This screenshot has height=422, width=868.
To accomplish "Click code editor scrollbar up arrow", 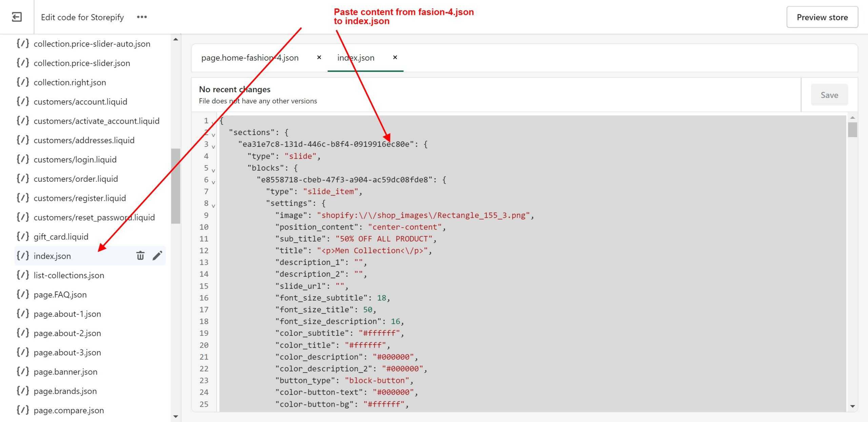I will pos(852,117).
